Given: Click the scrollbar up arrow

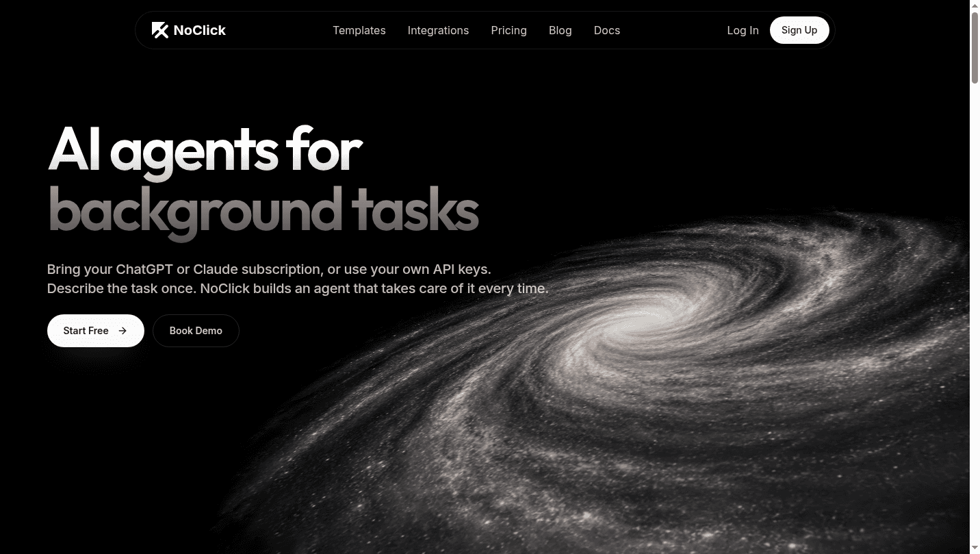Looking at the screenshot, I should tap(975, 5).
